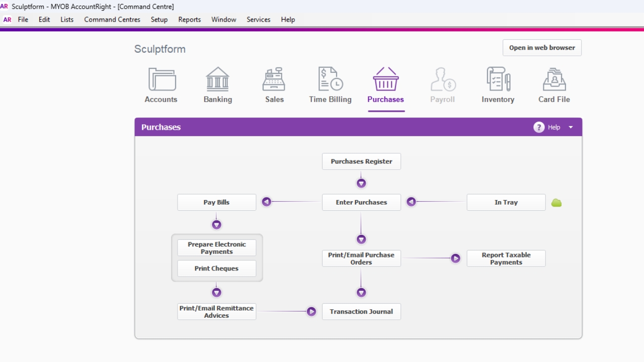Click the green cloud icon beside In Tray
Viewport: 644px width, 362px height.
(556, 203)
